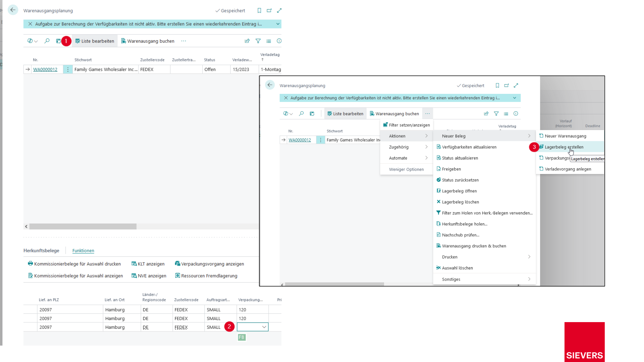Click the row menu dots next to WA0000012 in left window
Viewport: 644px width, 362px height.
coord(68,69)
